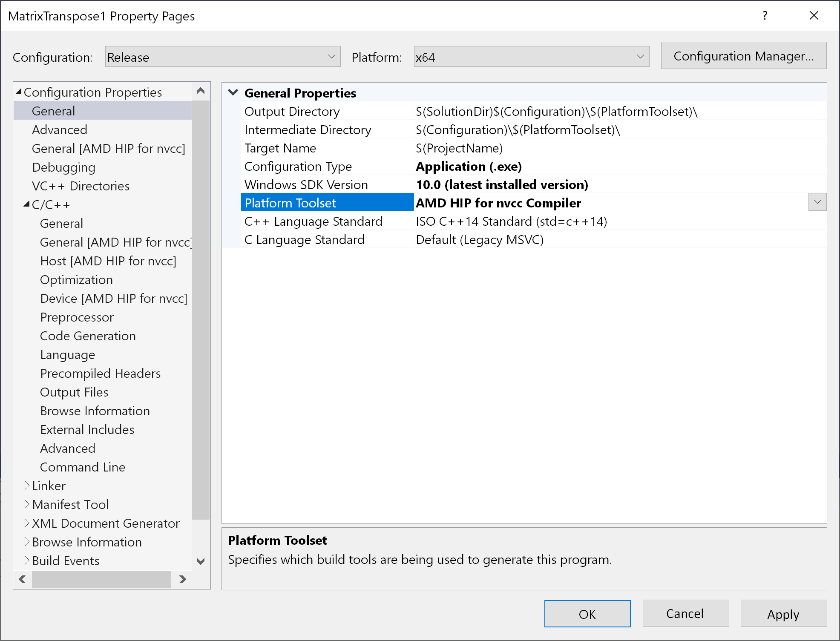Select the Debugging property page
Viewport: 840px width, 641px height.
[x=63, y=167]
